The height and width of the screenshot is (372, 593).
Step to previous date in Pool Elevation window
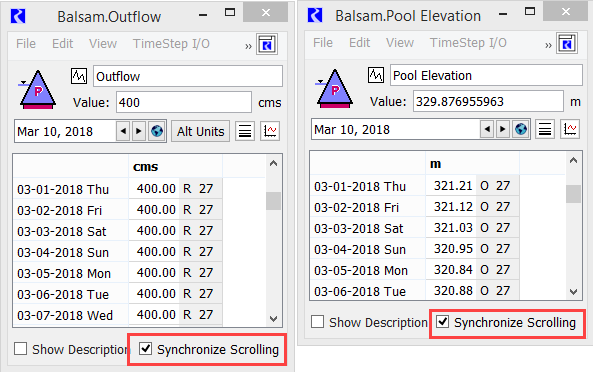click(487, 129)
